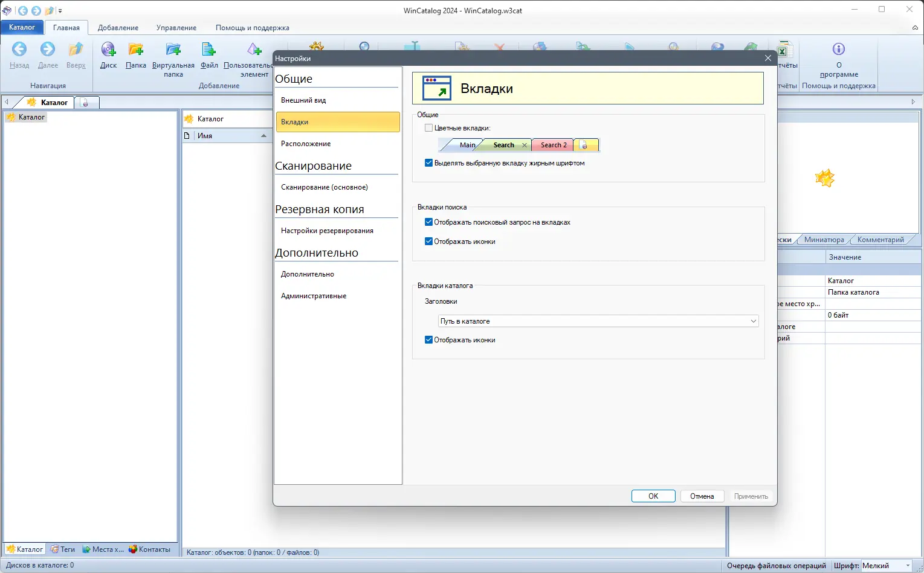Switch to Помощь и поддержка ribbon tab

point(253,28)
